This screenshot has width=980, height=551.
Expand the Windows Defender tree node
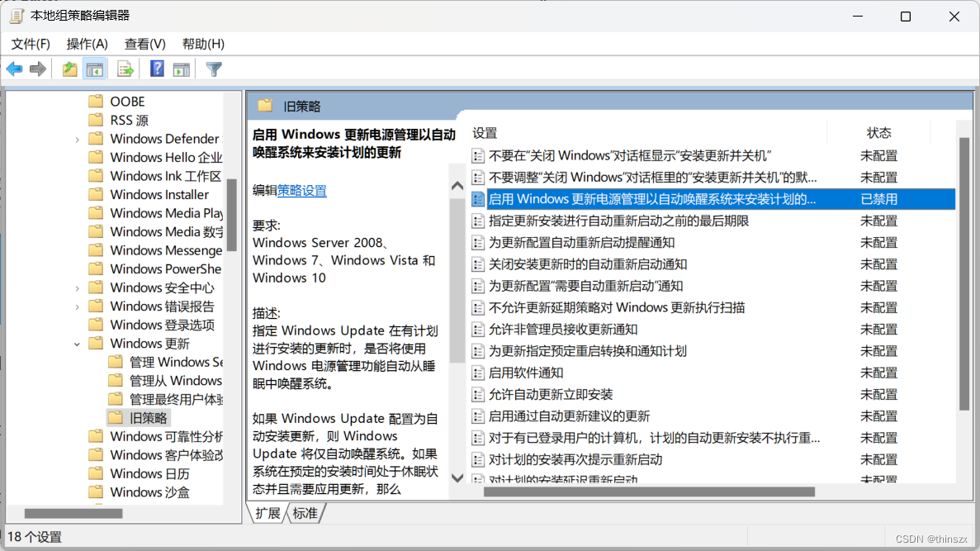tap(78, 139)
